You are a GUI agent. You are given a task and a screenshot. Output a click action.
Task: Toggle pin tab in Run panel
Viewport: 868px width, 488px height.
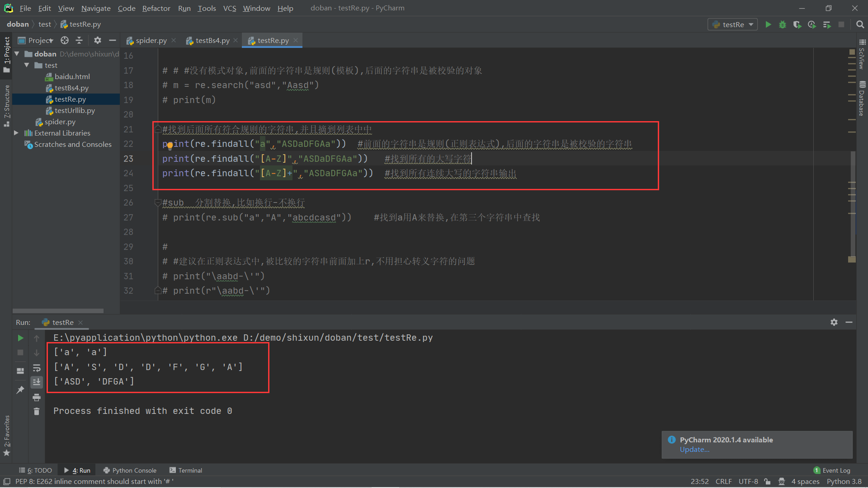pyautogui.click(x=20, y=389)
